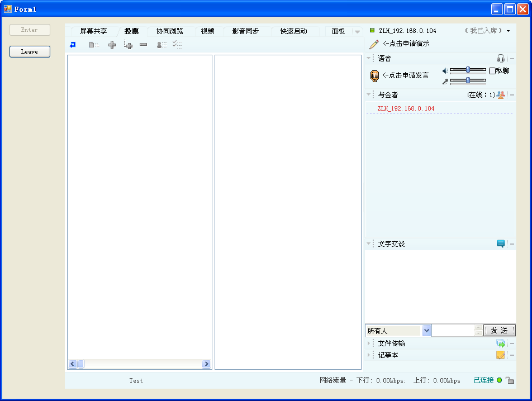Click the headphone icon in the 语音 header
532x401 pixels.
501,59
